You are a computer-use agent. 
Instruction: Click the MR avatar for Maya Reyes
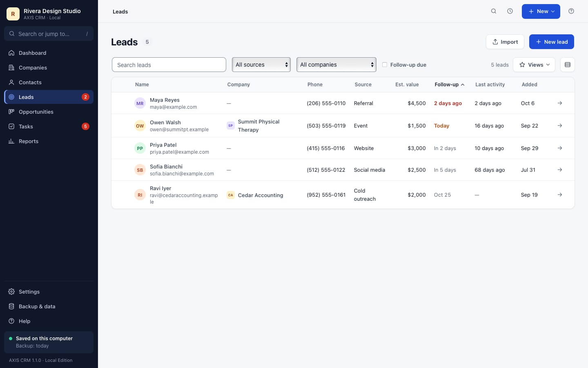tap(140, 103)
